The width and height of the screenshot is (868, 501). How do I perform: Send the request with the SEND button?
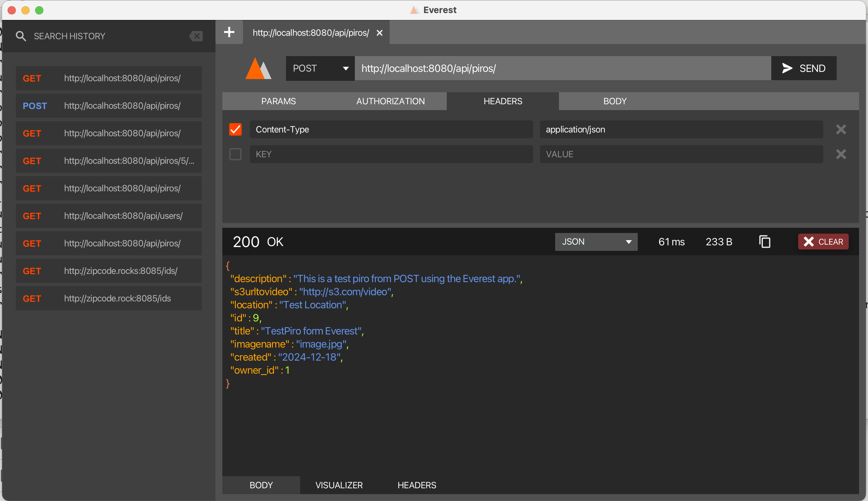tap(804, 68)
